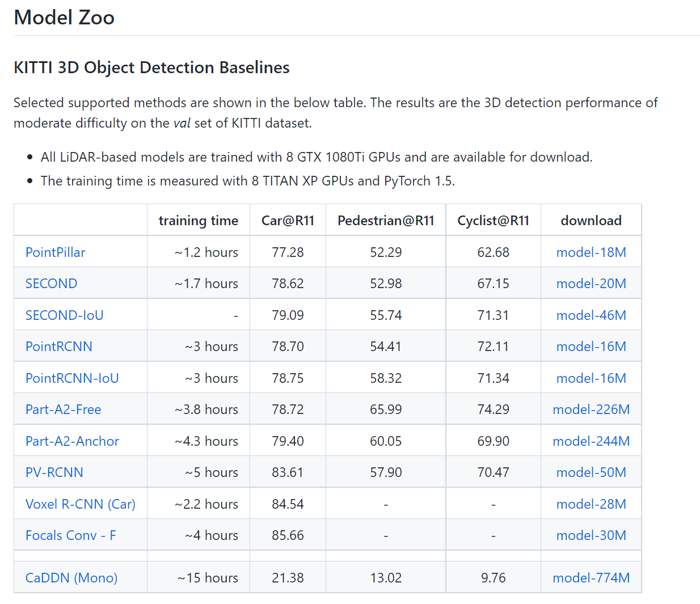Viewport: 700px width, 604px height.
Task: Open the SECOND method link
Action: tap(51, 284)
